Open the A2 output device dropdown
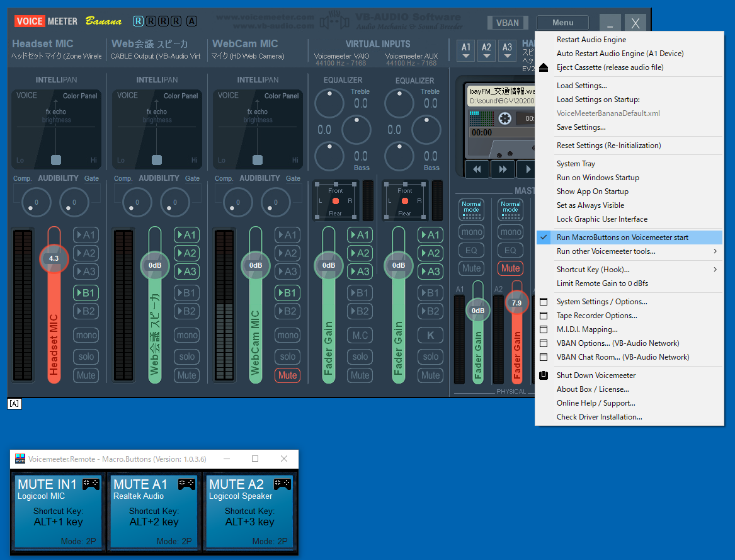This screenshot has height=560, width=735. (487, 50)
